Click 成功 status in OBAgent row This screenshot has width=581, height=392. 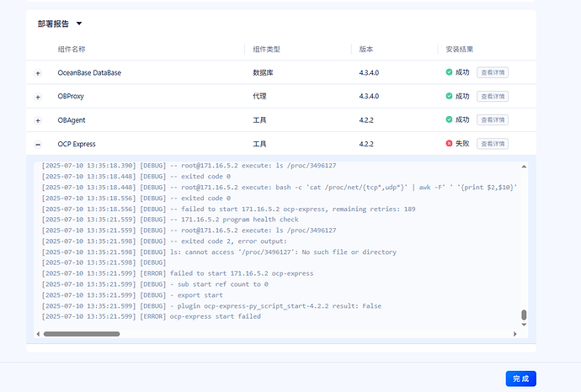[x=462, y=120]
